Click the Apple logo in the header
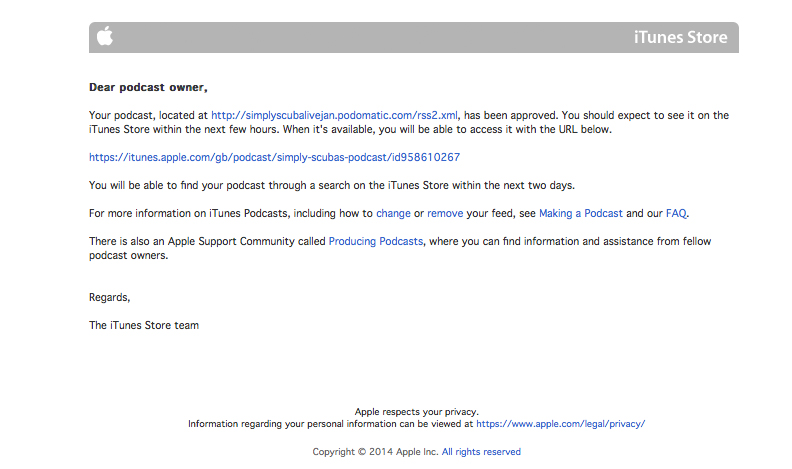Screen dimensions: 792x469 105,36
